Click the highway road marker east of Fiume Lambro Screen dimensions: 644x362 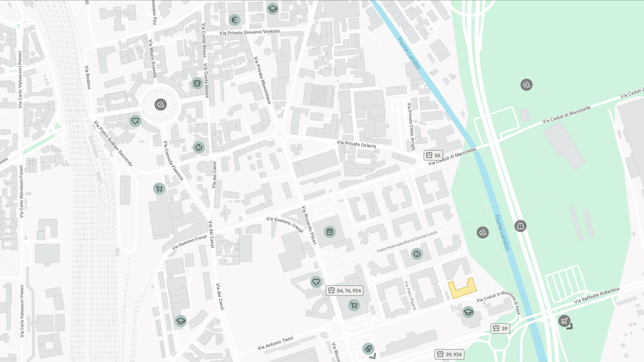tap(521, 226)
